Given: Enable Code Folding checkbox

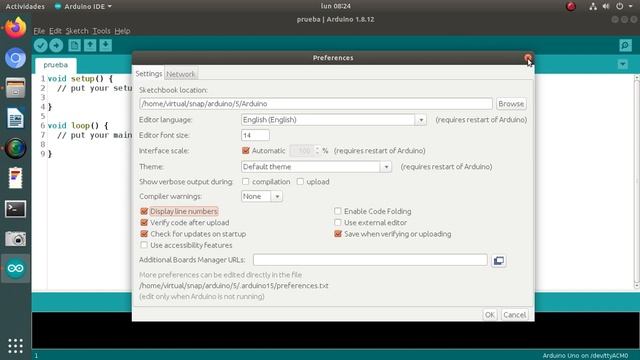Looking at the screenshot, I should pyautogui.click(x=338, y=211).
